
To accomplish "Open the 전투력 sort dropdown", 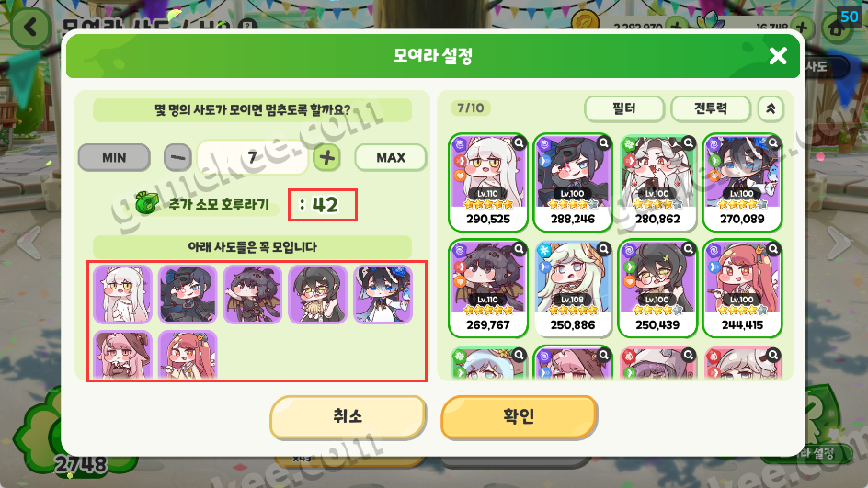I will (711, 108).
